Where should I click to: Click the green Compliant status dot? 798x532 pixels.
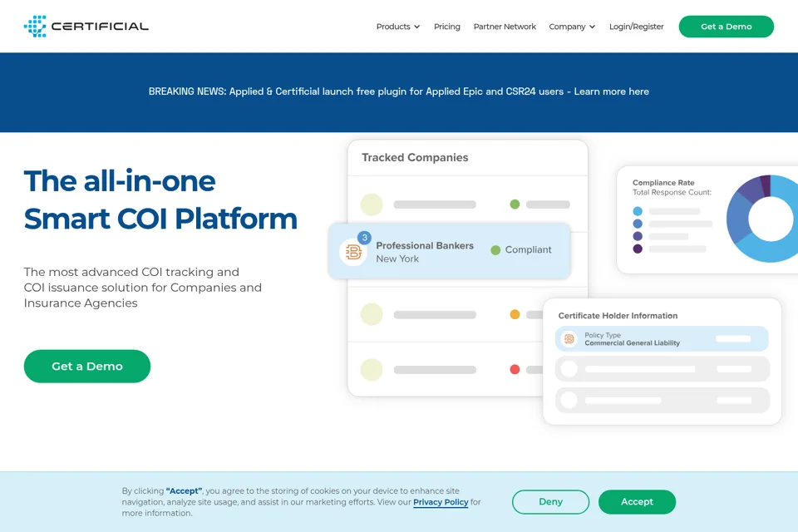click(x=495, y=250)
